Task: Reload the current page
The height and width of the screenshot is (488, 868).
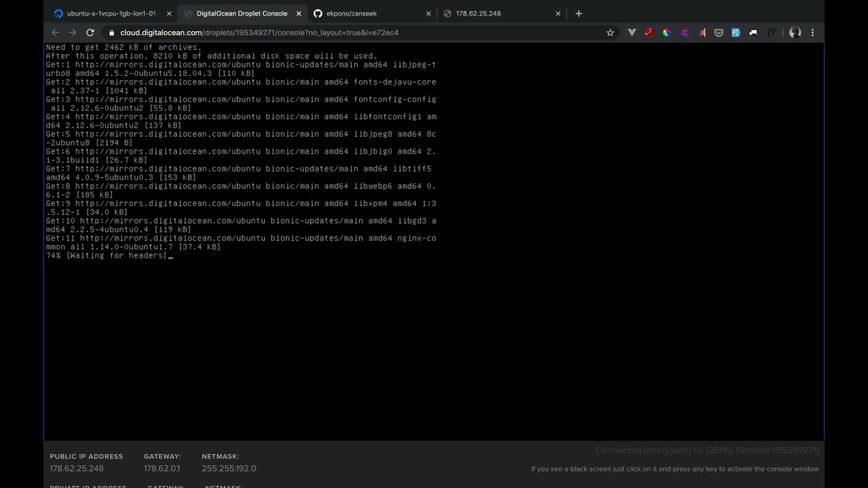Action: [x=90, y=33]
